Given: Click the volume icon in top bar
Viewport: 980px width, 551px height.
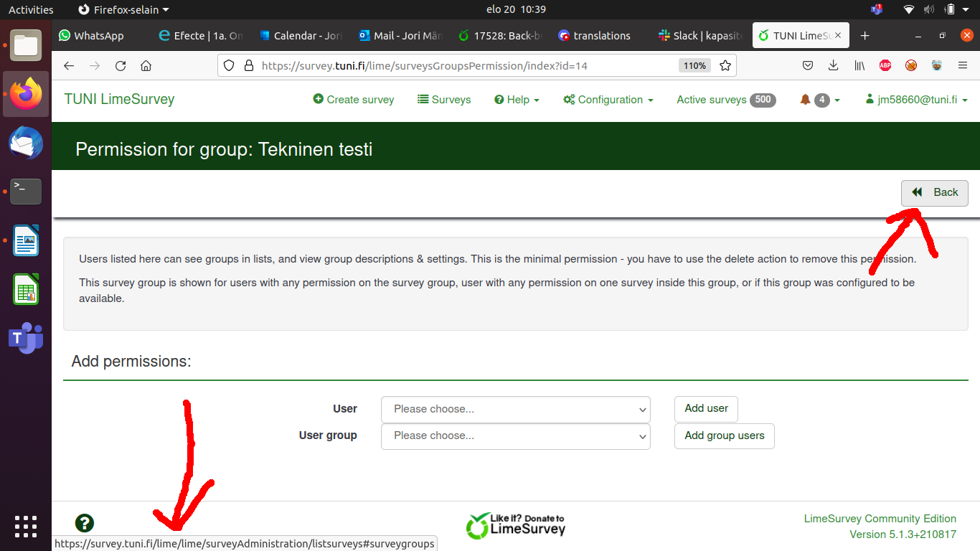Looking at the screenshot, I should (x=929, y=9).
